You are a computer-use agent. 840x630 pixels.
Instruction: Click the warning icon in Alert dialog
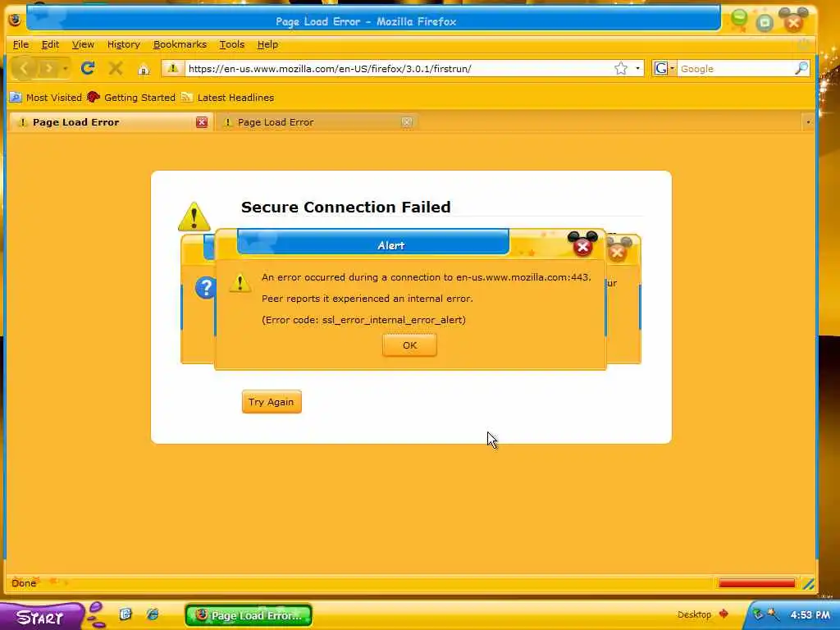(x=240, y=282)
